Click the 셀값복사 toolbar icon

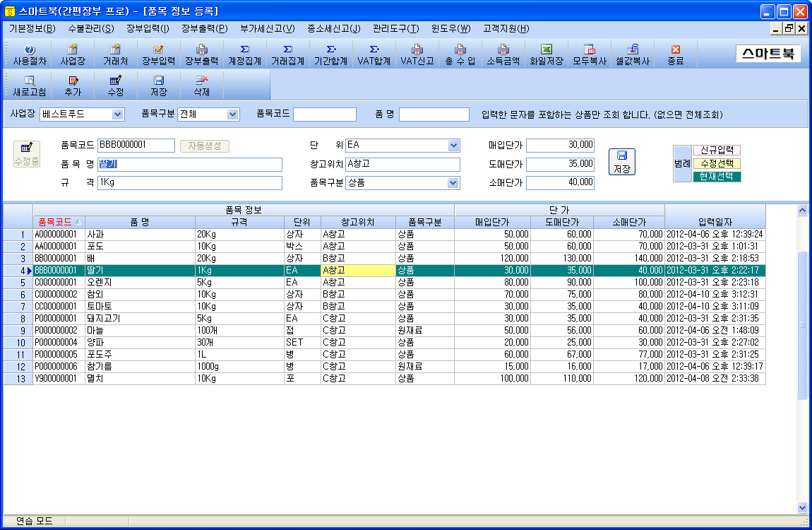pyautogui.click(x=631, y=54)
